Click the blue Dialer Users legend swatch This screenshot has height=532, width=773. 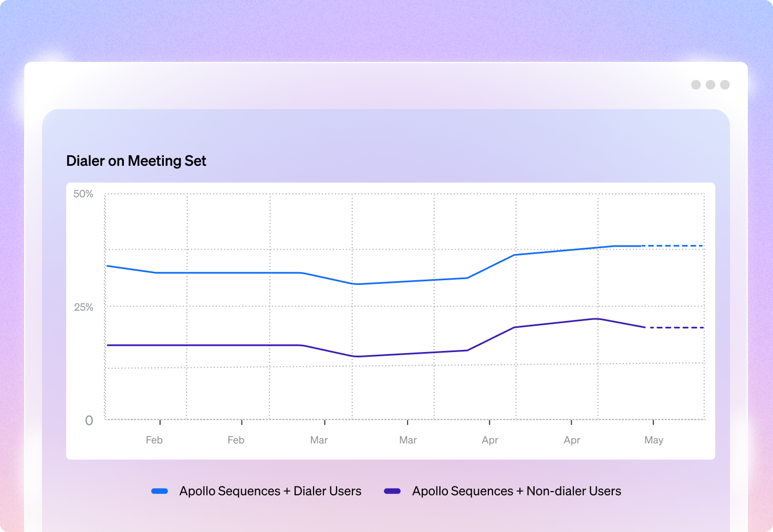[160, 491]
